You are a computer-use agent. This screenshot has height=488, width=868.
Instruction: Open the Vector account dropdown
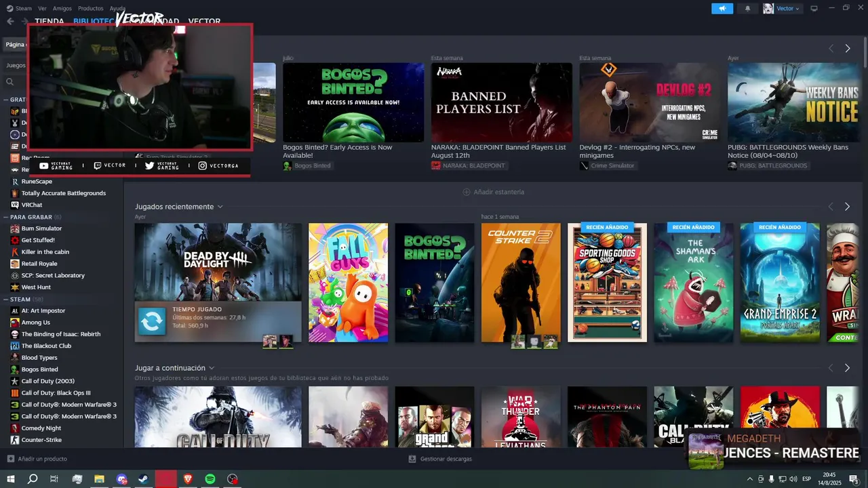pos(788,8)
